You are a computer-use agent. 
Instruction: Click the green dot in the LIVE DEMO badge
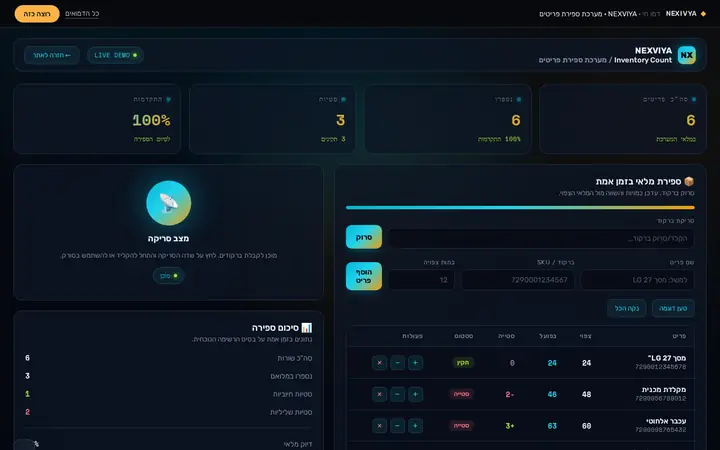click(135, 55)
